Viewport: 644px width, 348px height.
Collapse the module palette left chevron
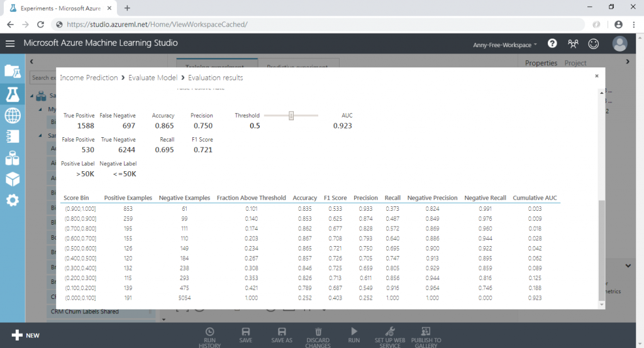coord(31,62)
